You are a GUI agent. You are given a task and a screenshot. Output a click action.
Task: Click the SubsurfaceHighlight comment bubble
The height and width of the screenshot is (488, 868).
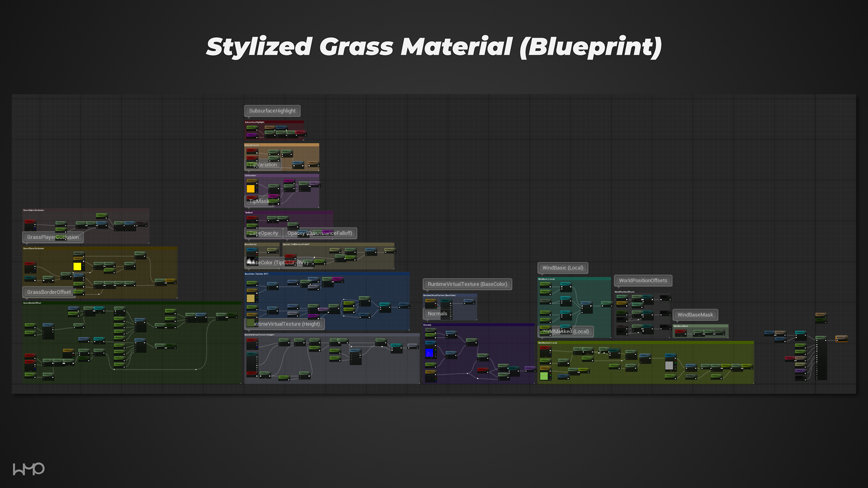point(272,111)
